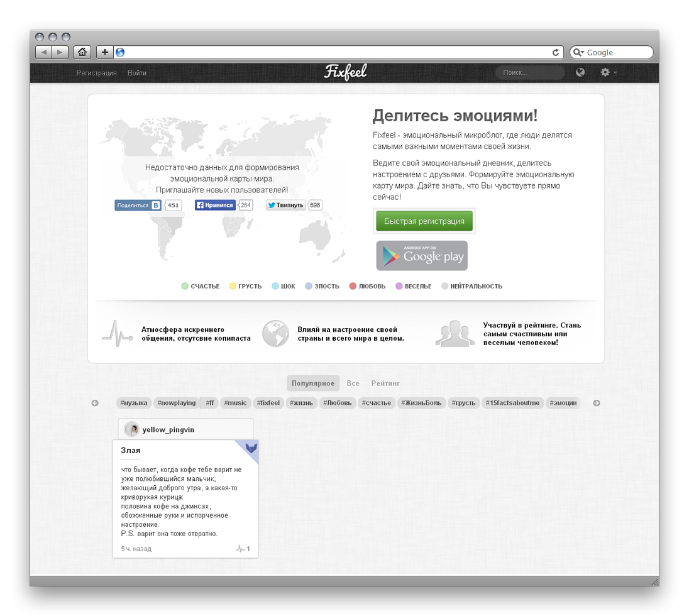Viewport: 689px width, 616px height.
Task: Select the #жизнь hashtag
Action: [302, 403]
